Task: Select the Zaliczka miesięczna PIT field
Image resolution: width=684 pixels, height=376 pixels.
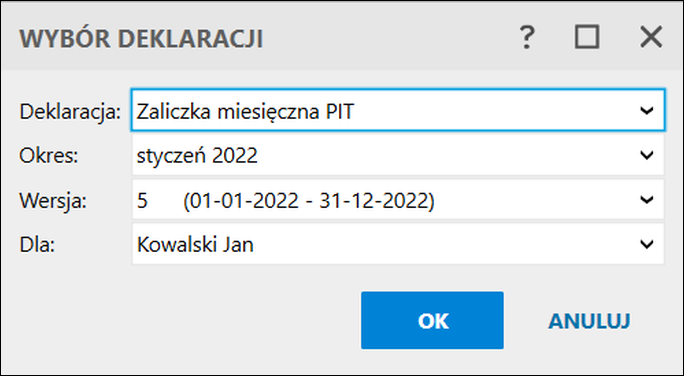Action: pyautogui.click(x=398, y=110)
